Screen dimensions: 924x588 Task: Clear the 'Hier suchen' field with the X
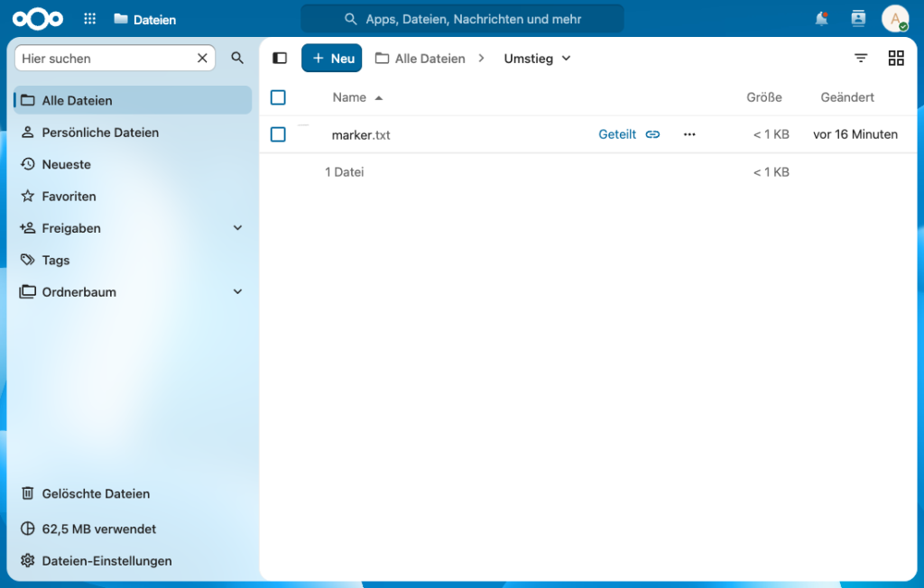point(202,59)
